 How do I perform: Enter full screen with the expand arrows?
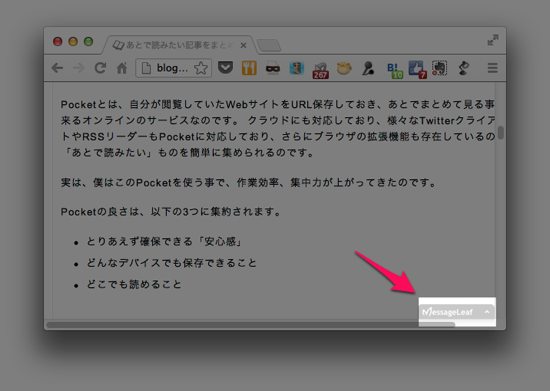point(493,40)
